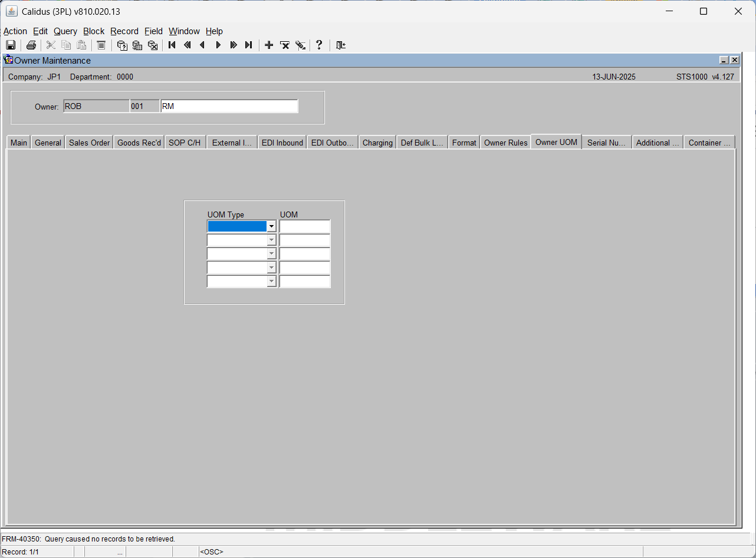
Task: Click the Exit form door icon
Action: pyautogui.click(x=340, y=45)
